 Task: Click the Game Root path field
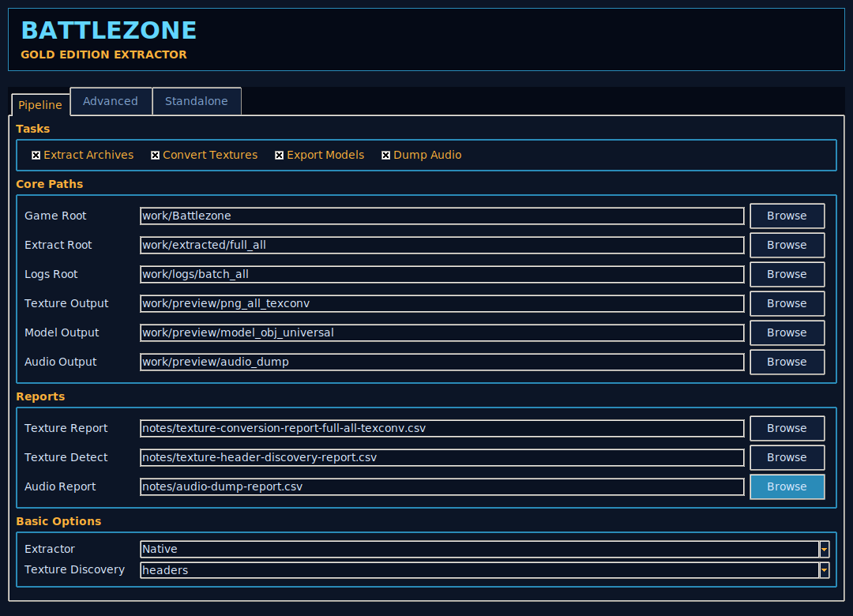click(x=442, y=216)
